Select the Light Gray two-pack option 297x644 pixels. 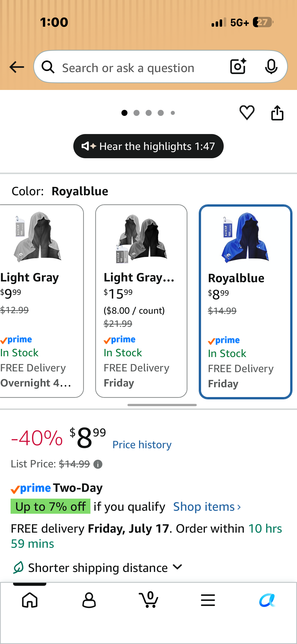(141, 301)
